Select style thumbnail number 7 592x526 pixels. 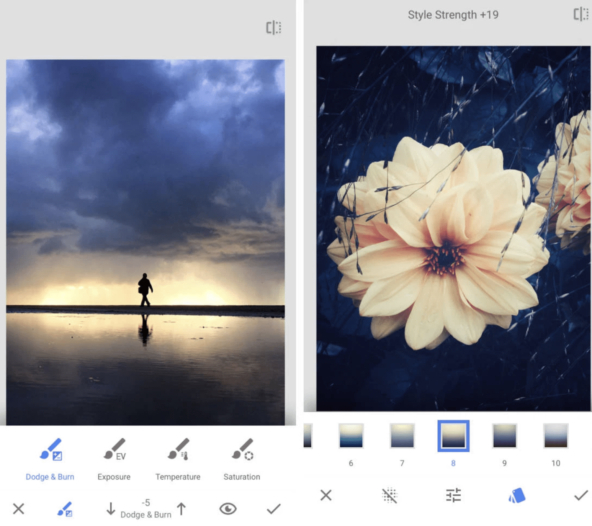(402, 436)
